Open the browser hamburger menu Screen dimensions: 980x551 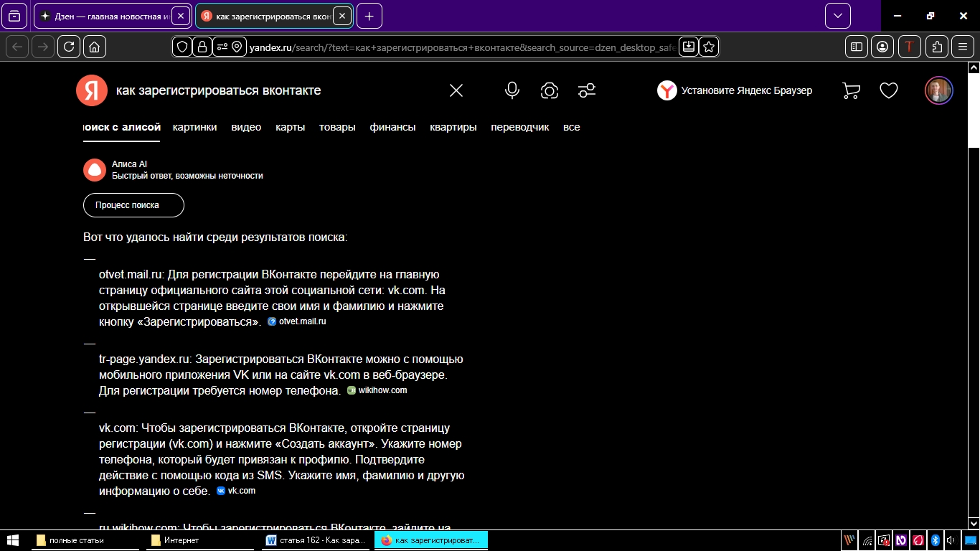(x=963, y=47)
